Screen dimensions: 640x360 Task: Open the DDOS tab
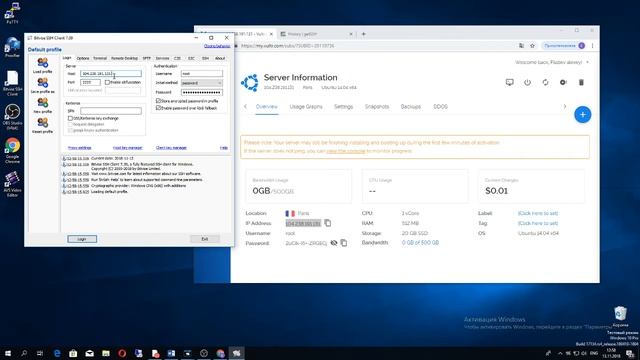click(440, 107)
